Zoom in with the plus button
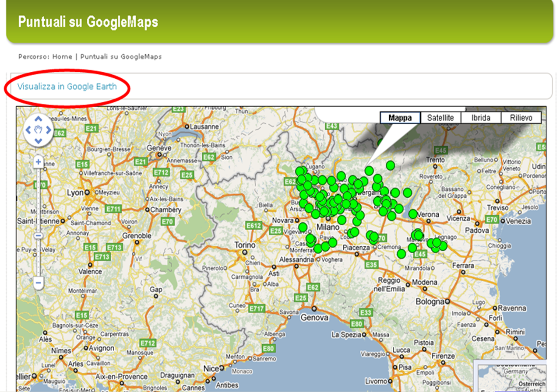The height and width of the screenshot is (392, 560). coord(38,162)
